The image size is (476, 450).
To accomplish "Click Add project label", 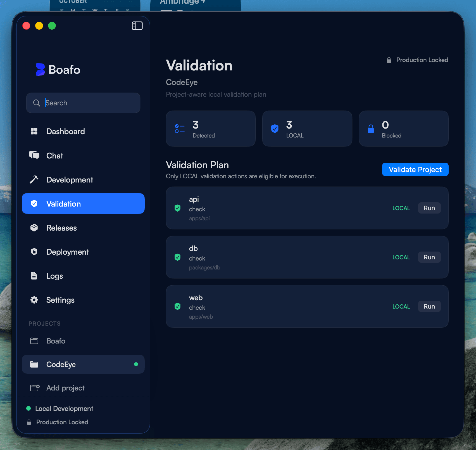I will [x=65, y=388].
